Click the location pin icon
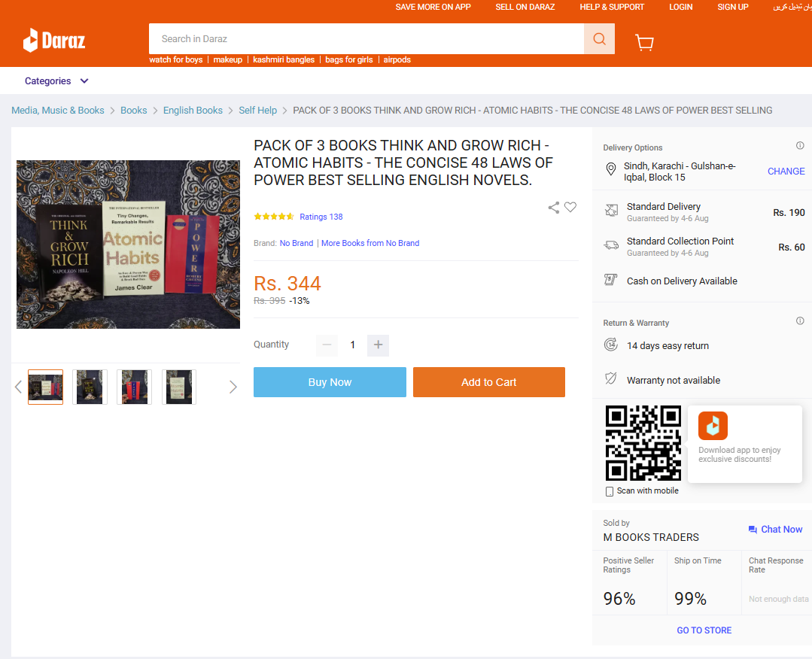This screenshot has width=812, height=659. point(611,169)
